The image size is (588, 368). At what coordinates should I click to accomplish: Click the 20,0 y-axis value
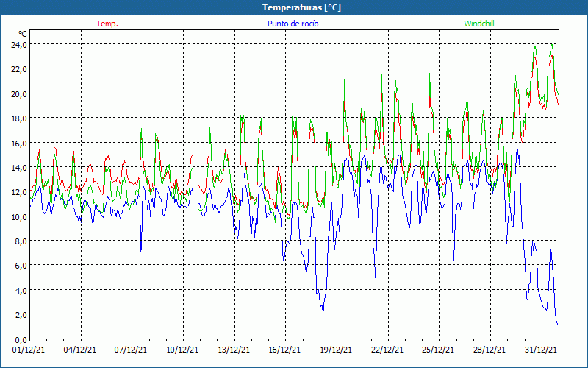pos(19,94)
